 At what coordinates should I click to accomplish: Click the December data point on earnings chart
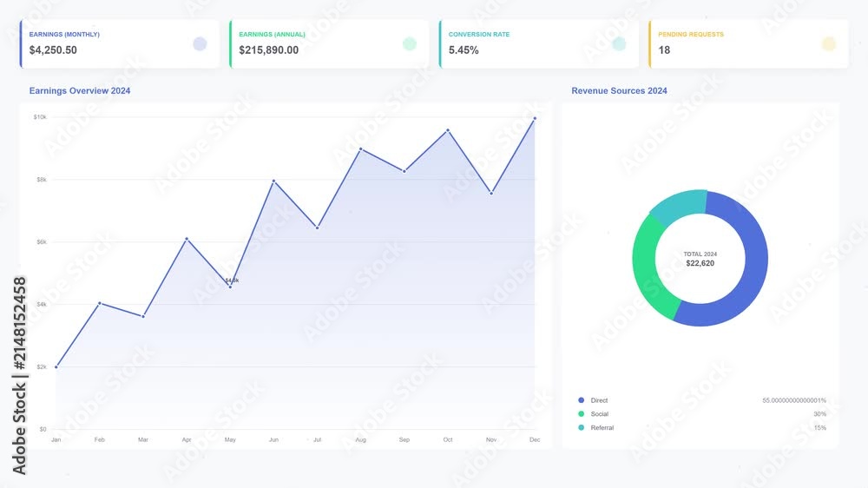pos(535,119)
